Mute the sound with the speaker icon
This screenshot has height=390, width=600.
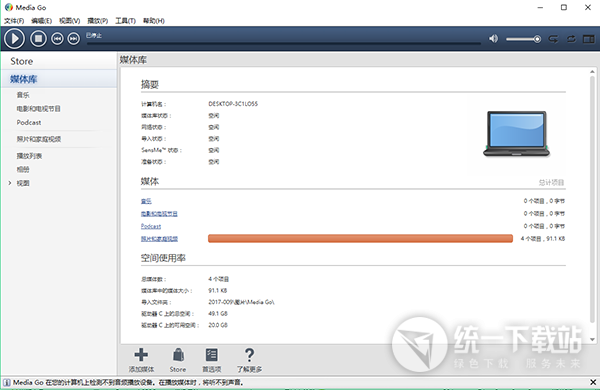494,39
